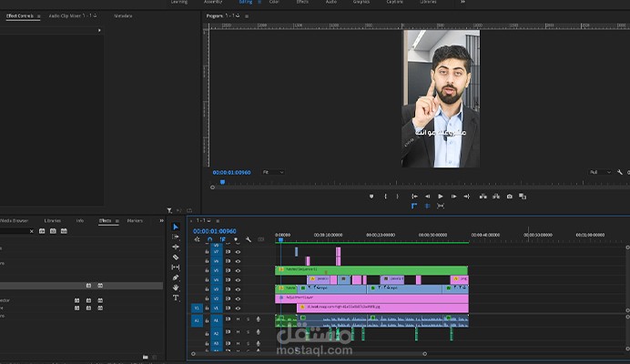Switch to the Color workspace
Viewport: 630px width, 364px height.
(274, 2)
